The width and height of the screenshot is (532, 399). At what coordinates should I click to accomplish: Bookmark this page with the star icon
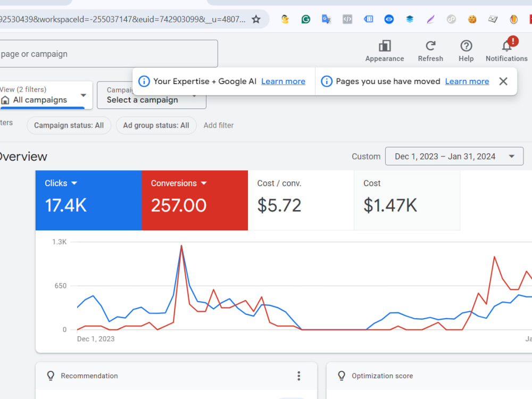pos(256,19)
